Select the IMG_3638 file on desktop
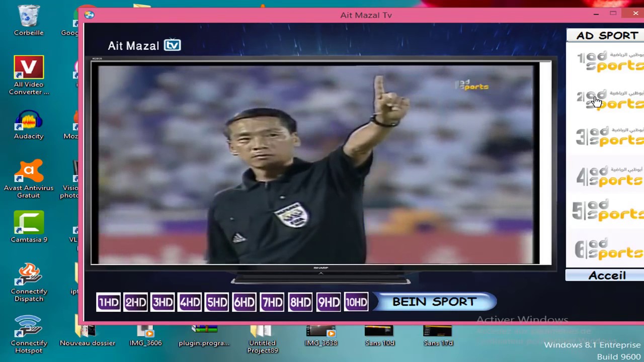 [x=320, y=336]
